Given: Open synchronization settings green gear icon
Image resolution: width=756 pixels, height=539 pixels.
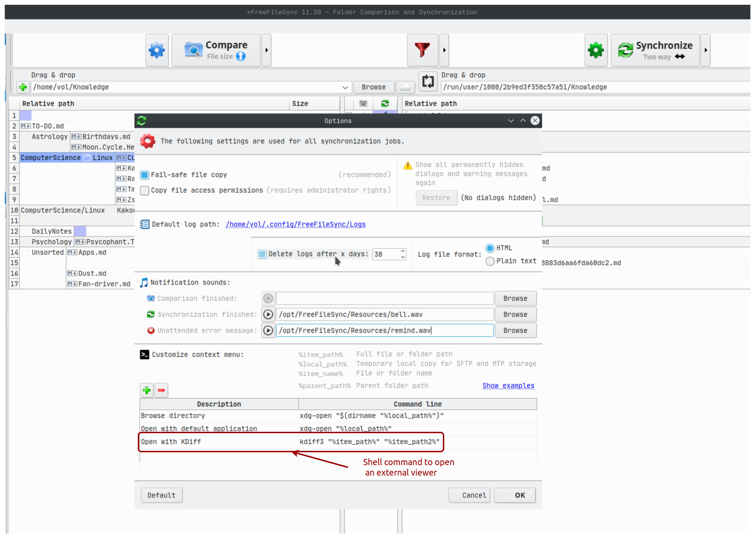Looking at the screenshot, I should (596, 50).
